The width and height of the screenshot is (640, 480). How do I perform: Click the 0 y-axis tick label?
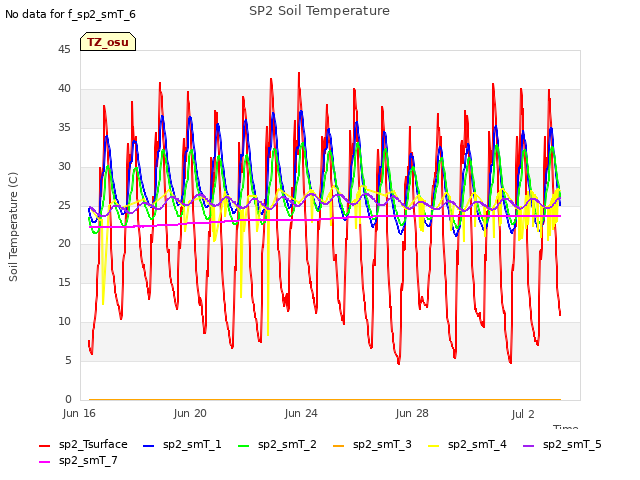pos(68,399)
